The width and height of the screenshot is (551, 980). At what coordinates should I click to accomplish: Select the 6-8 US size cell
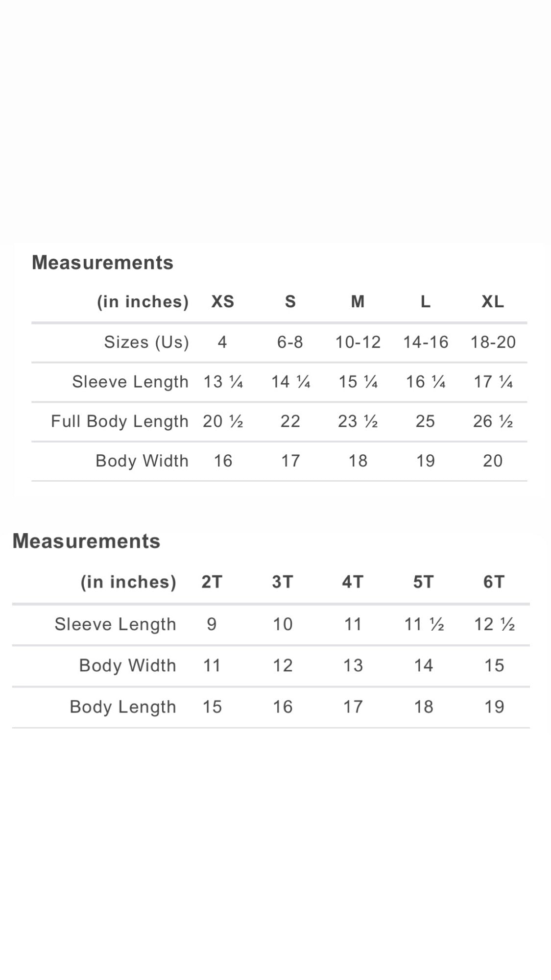[x=290, y=342]
